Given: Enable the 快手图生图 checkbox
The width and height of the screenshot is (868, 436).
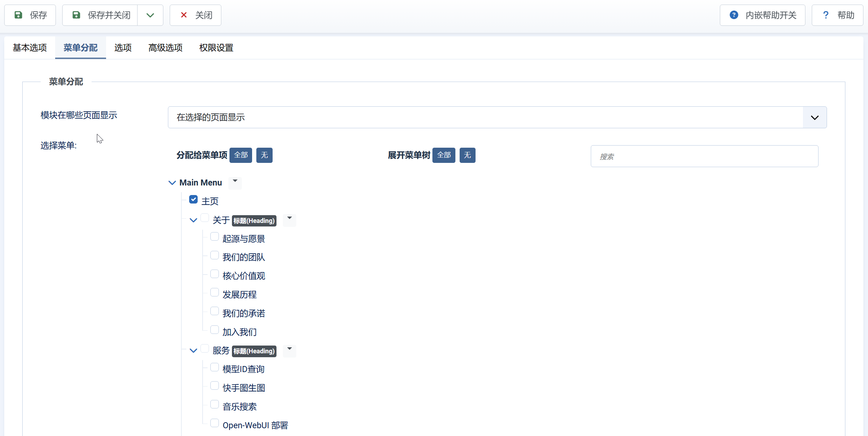Looking at the screenshot, I should coord(215,385).
